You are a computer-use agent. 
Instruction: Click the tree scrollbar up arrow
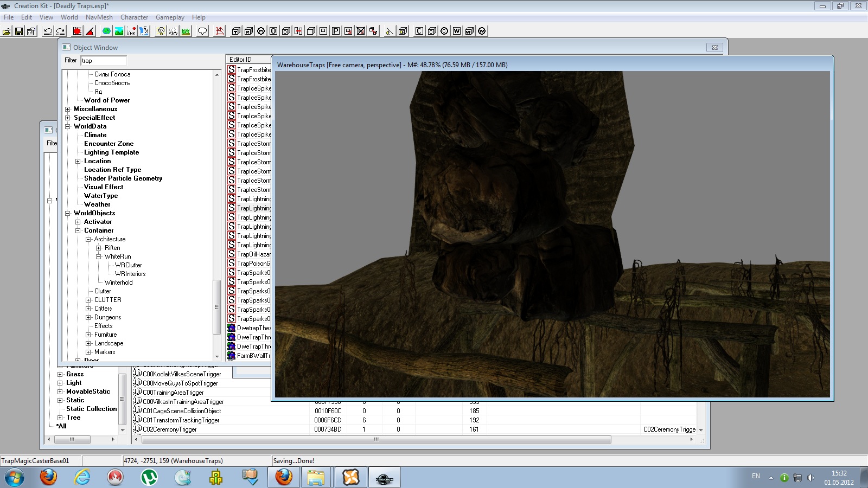[x=217, y=74]
